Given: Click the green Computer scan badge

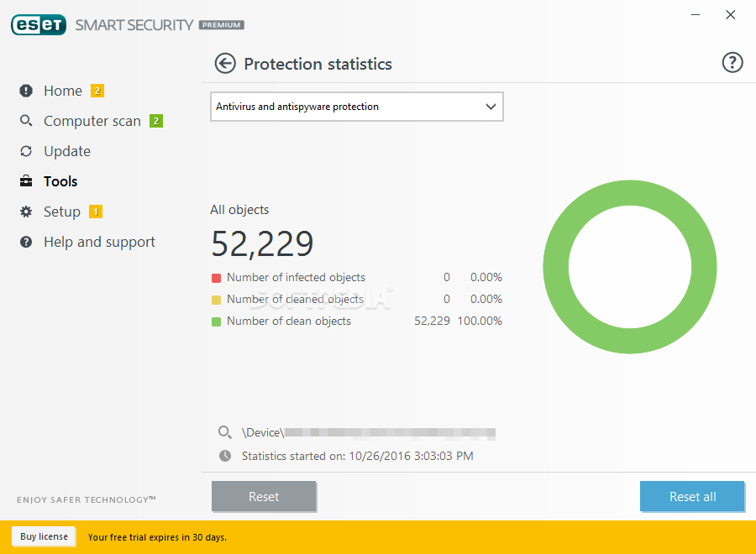Looking at the screenshot, I should [x=156, y=121].
